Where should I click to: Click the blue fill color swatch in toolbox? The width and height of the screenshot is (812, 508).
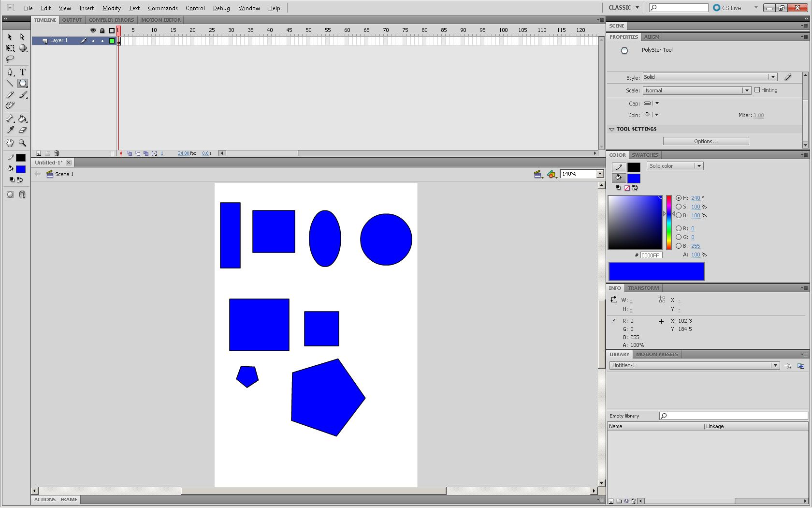click(20, 169)
